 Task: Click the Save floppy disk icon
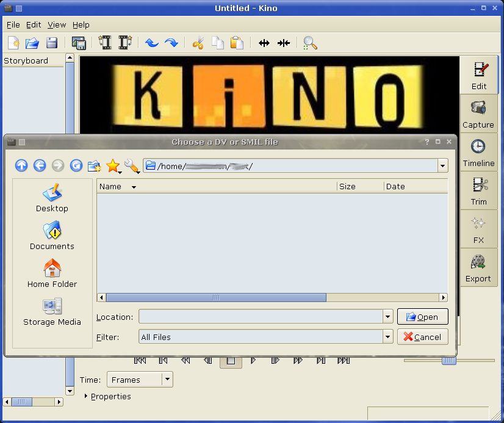pos(51,43)
